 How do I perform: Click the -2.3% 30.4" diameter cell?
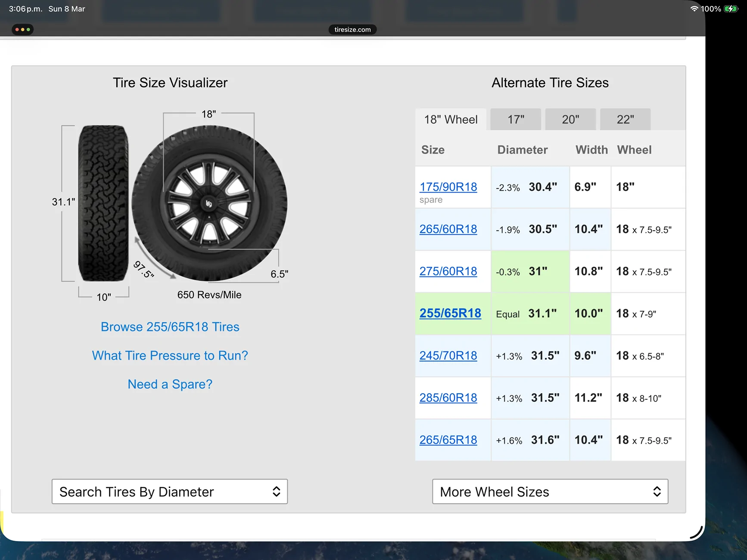pos(530,187)
